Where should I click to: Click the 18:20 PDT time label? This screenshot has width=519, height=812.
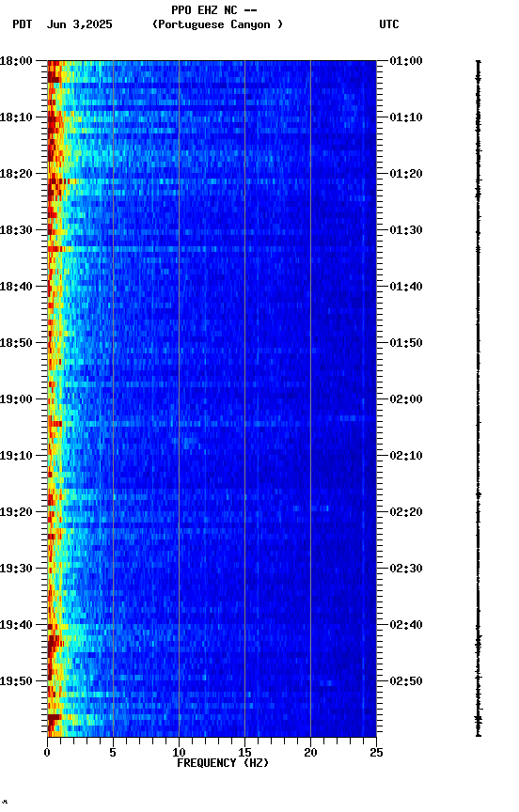[16, 174]
